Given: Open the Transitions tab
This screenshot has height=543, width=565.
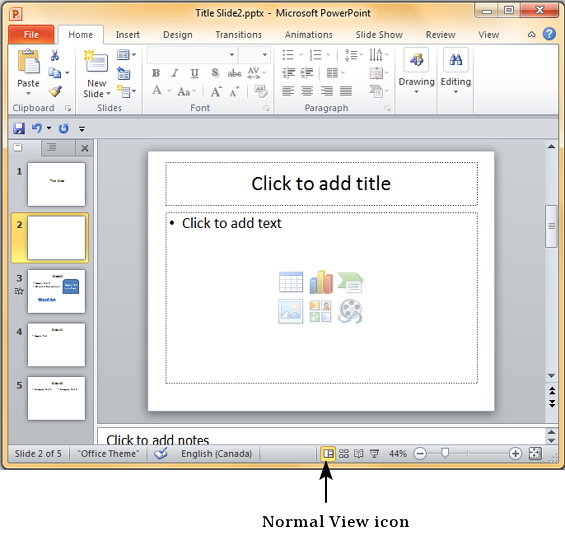Looking at the screenshot, I should [x=238, y=35].
